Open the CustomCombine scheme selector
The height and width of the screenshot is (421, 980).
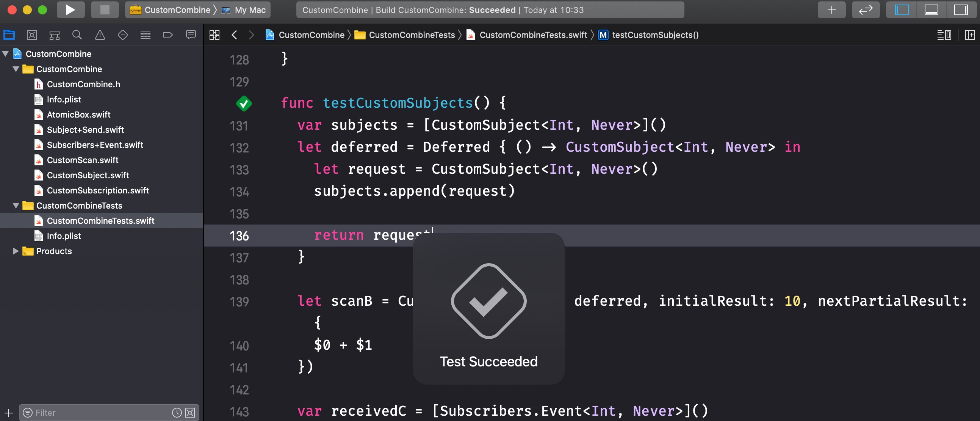(170, 10)
